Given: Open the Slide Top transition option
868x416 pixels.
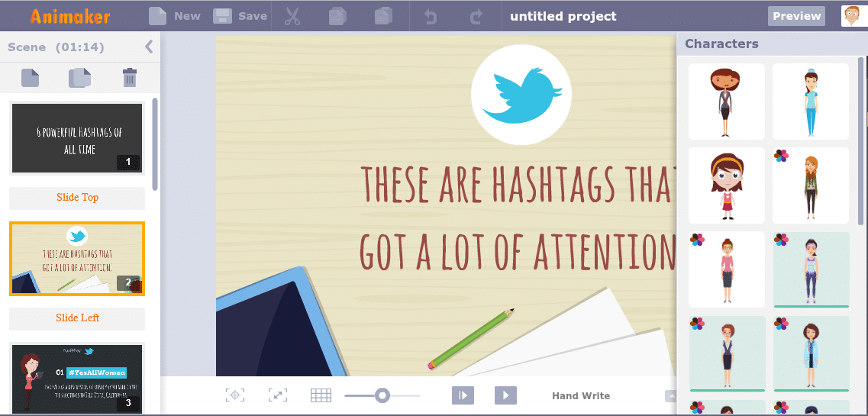Looking at the screenshot, I should coord(77,198).
